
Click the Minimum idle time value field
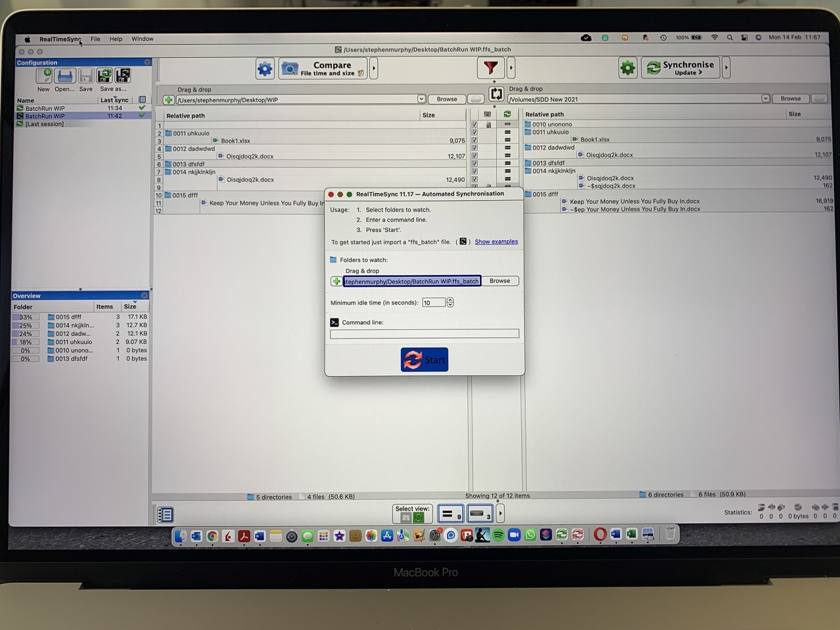[x=434, y=303]
